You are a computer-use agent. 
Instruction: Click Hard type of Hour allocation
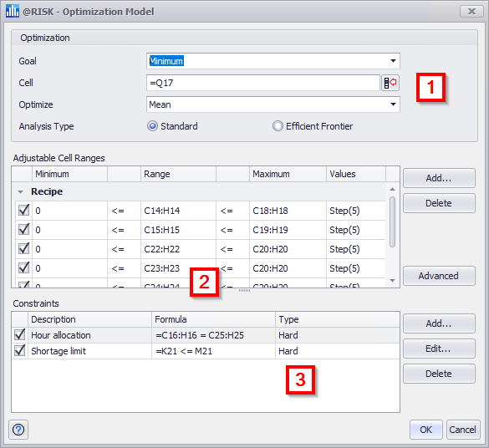pos(338,335)
